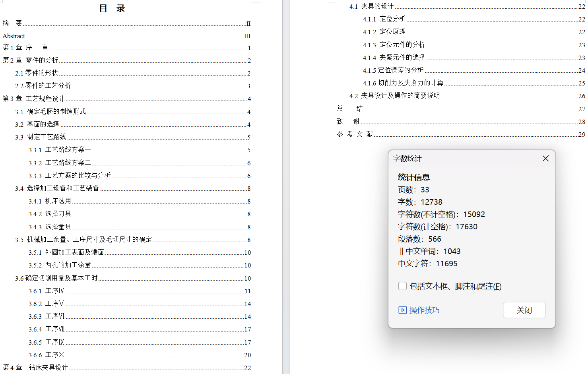Go to 3.6.6 工序Ⅹ entry
The width and height of the screenshot is (588, 374).
(x=140, y=355)
